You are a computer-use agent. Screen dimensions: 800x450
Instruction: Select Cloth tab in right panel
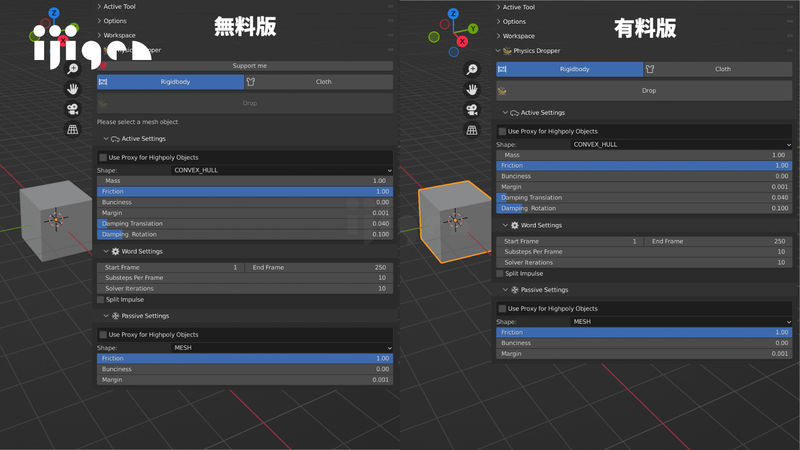tap(718, 69)
